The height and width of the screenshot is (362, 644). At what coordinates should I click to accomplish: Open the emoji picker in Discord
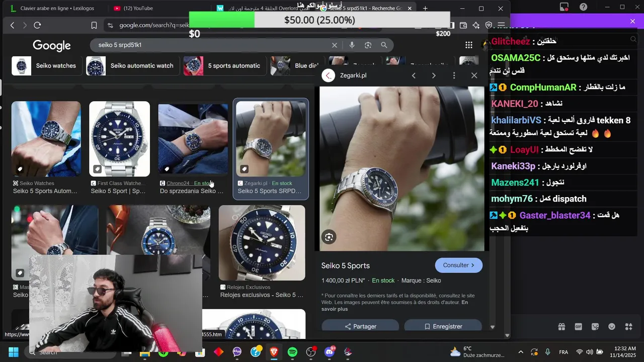(612, 327)
